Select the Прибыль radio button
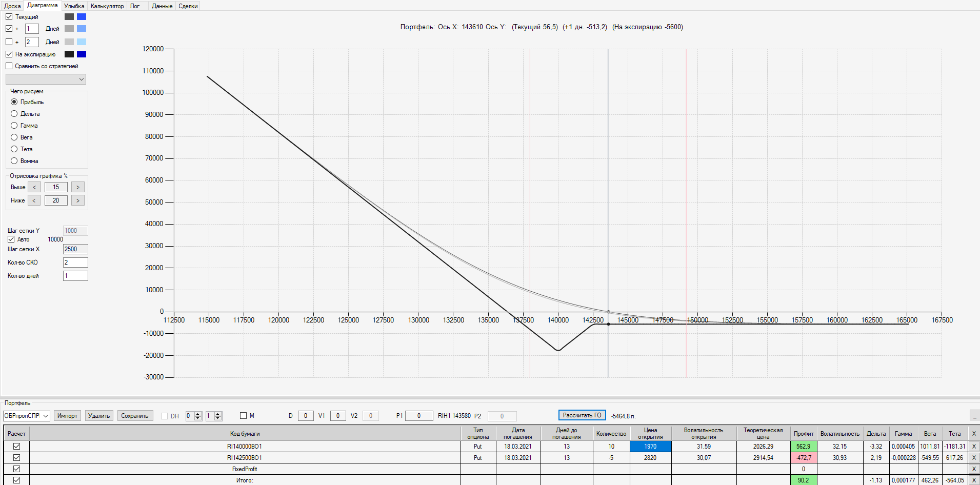The width and height of the screenshot is (980, 485). (14, 102)
